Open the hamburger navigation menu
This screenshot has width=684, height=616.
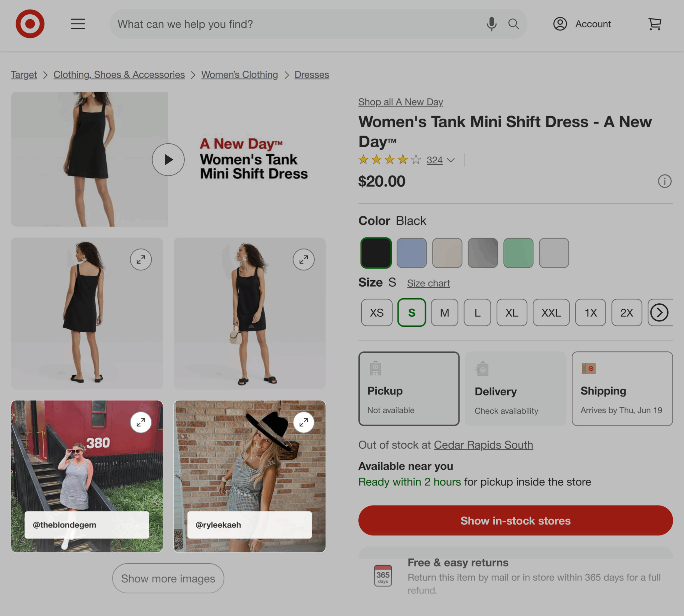(77, 24)
